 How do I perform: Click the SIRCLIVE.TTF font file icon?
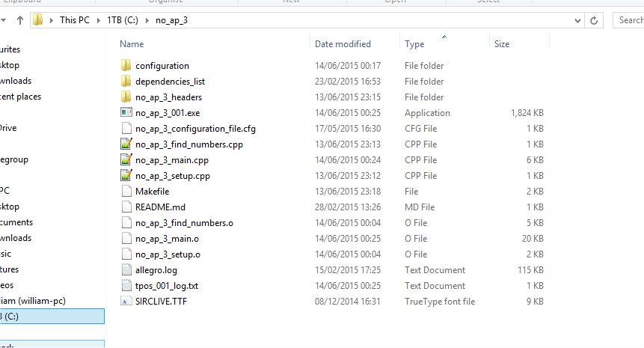click(x=126, y=302)
